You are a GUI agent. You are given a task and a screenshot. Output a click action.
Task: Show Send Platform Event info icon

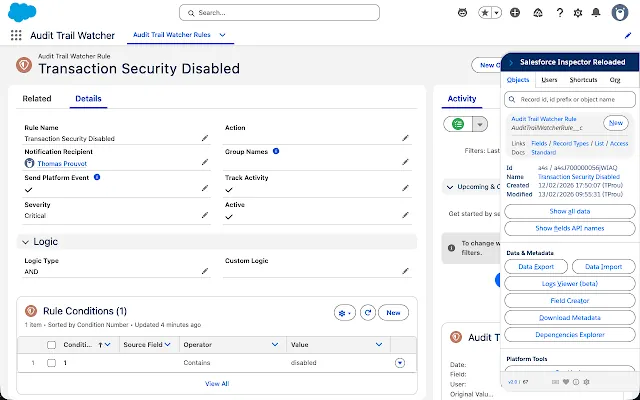click(x=97, y=177)
